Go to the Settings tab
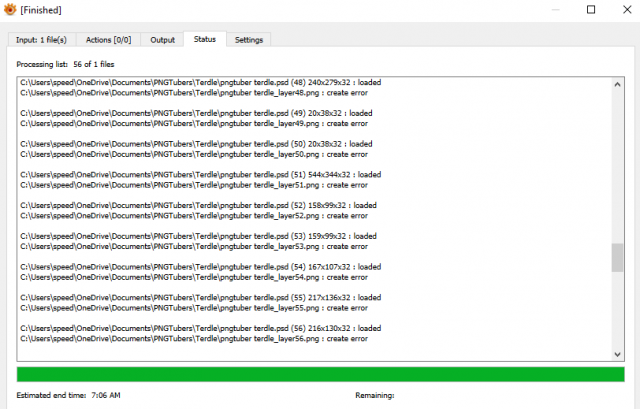Viewport: 640px width, 409px height. pyautogui.click(x=249, y=40)
